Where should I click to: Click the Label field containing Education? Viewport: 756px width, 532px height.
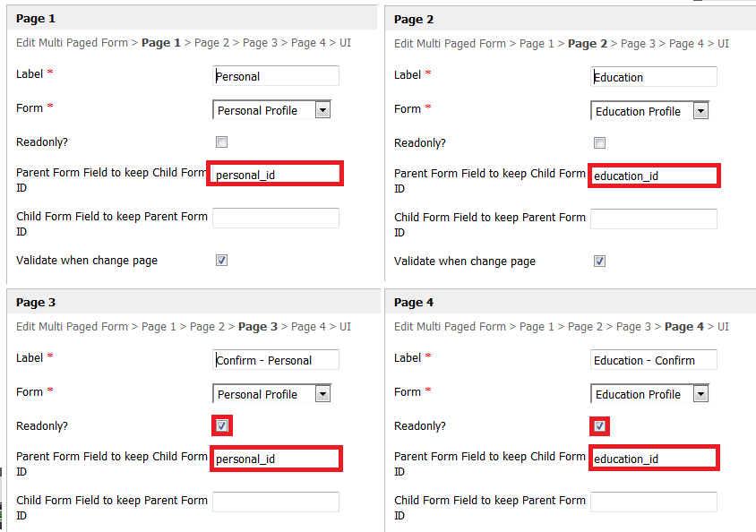pyautogui.click(x=654, y=77)
